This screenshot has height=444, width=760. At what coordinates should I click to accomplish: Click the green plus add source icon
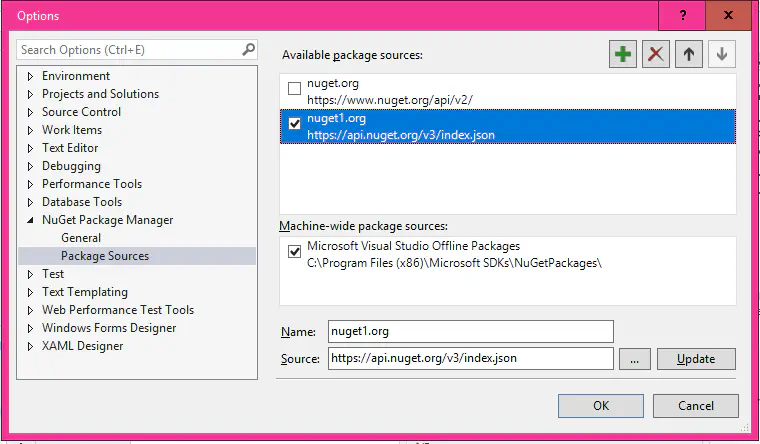click(x=623, y=55)
